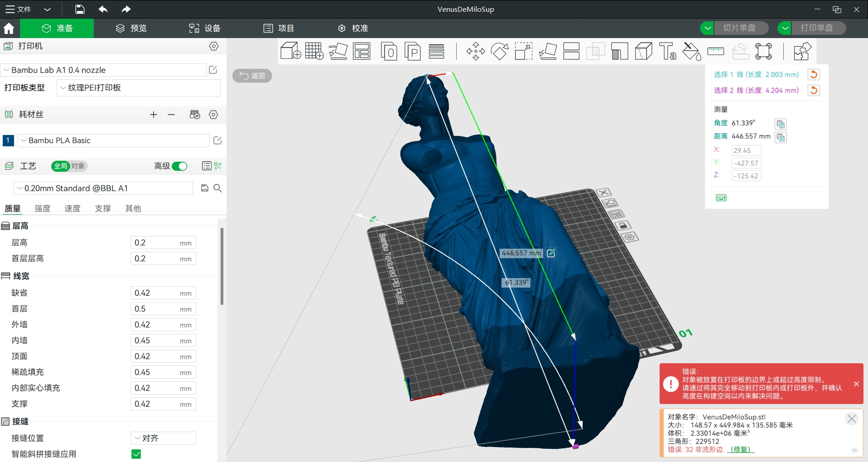Click the 返回 back button
The image size is (868, 462).
(252, 76)
